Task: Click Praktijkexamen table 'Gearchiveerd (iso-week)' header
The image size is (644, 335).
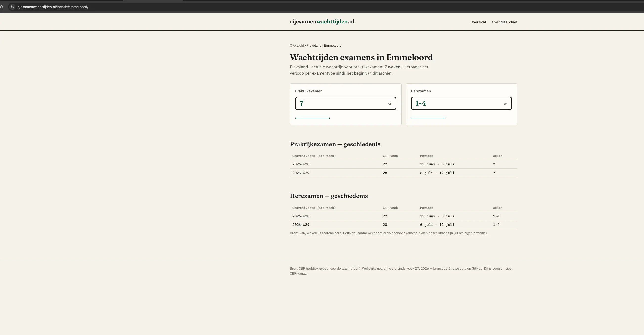Action: 314,156
